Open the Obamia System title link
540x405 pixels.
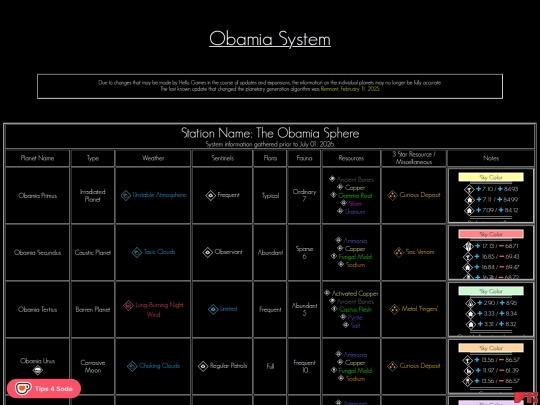[270, 39]
